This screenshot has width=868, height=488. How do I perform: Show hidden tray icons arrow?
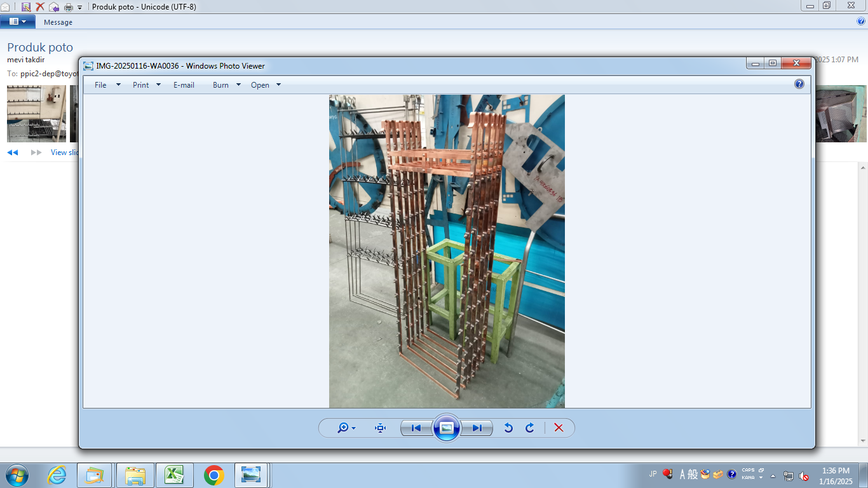[773, 475]
